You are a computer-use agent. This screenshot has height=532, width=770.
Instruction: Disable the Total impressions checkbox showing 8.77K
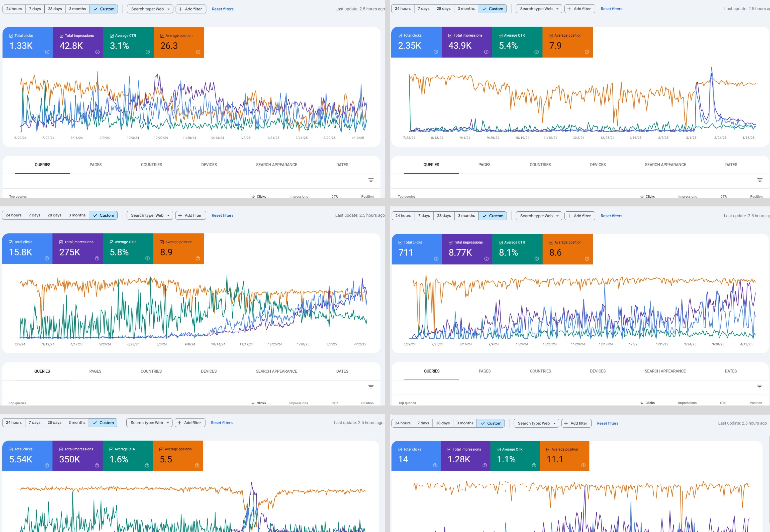(x=450, y=242)
